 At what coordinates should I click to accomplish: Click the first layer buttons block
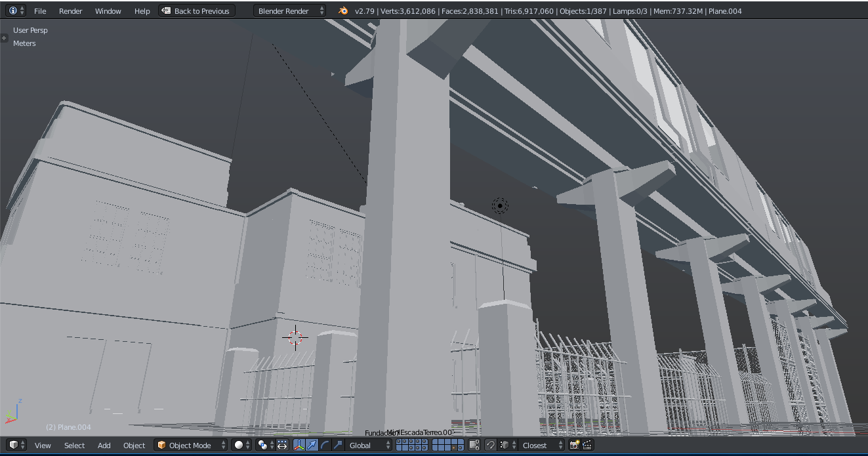pyautogui.click(x=412, y=445)
